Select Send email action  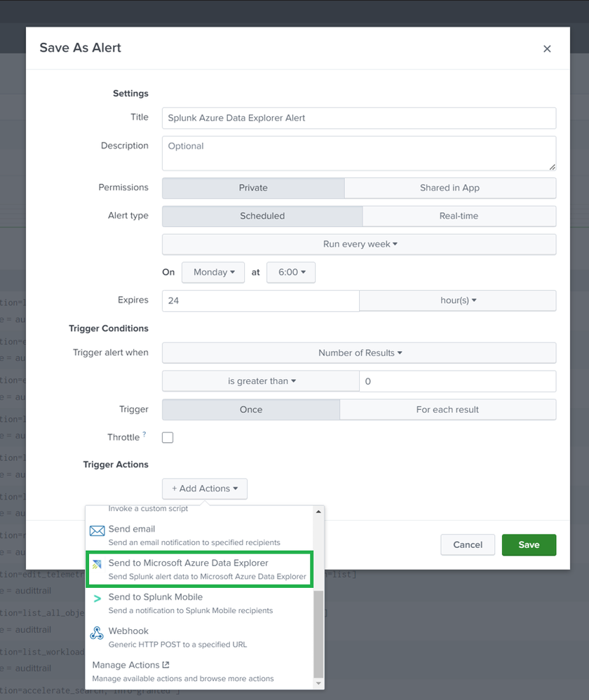tap(200, 535)
